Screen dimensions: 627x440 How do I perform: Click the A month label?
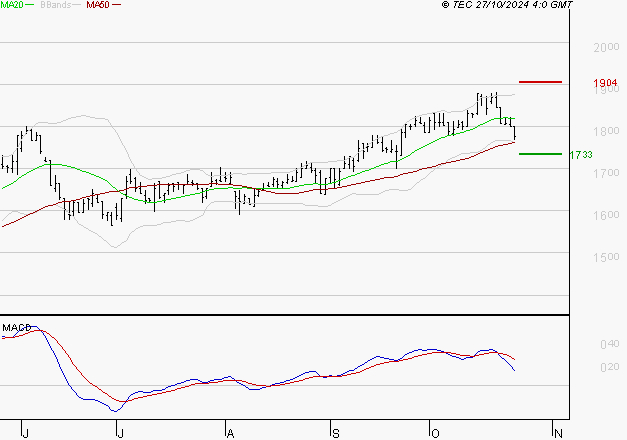(230, 434)
